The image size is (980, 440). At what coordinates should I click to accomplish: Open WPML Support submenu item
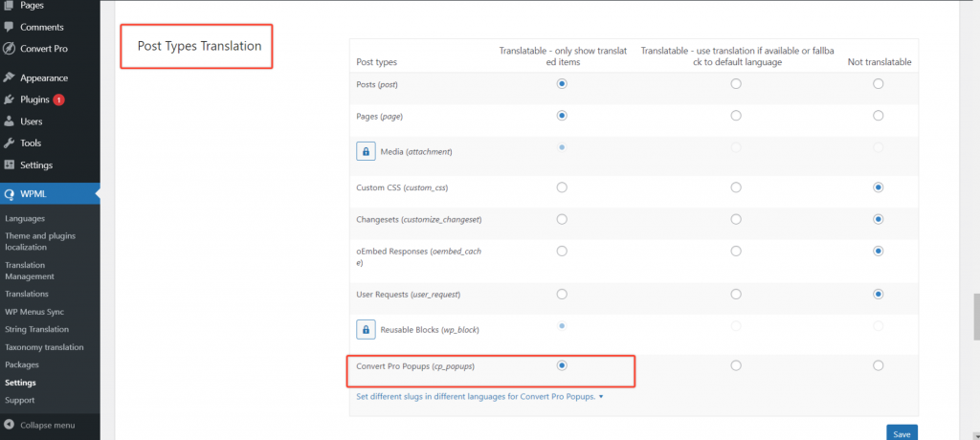click(19, 400)
